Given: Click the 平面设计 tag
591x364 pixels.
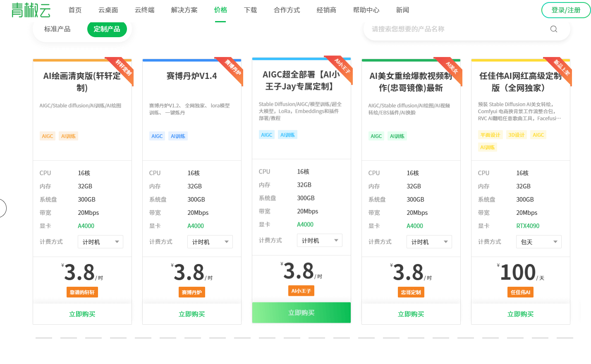Looking at the screenshot, I should pos(490,135).
